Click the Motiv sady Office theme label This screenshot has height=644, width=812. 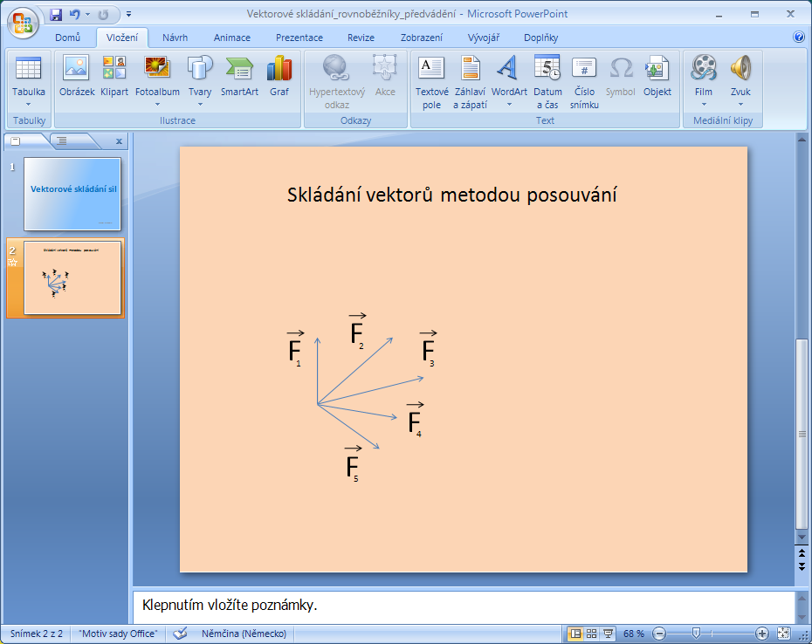118,634
